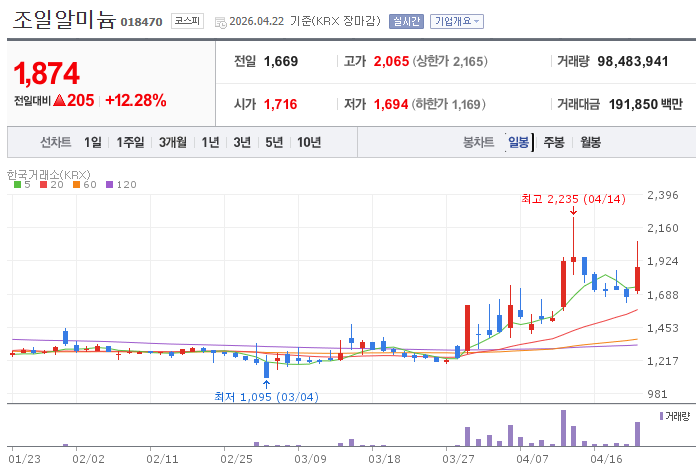Click the 저가 value 1,694
The height and width of the screenshot is (471, 696).
[391, 104]
